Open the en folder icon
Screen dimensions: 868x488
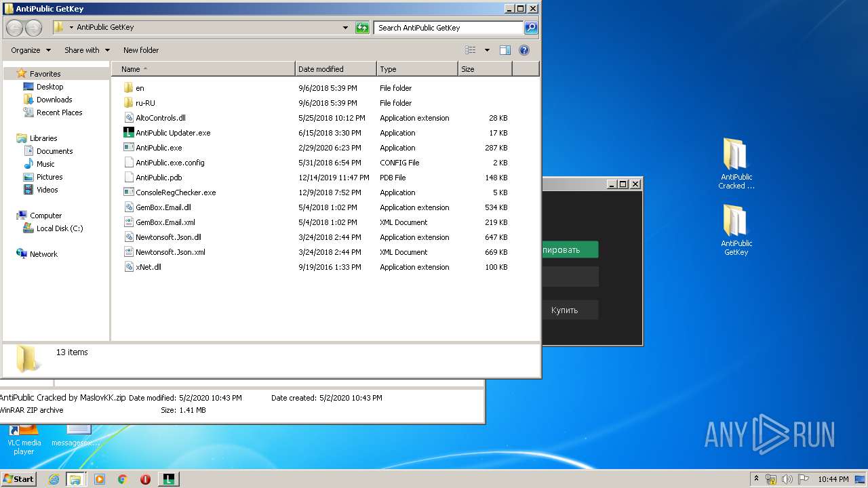tap(129, 88)
